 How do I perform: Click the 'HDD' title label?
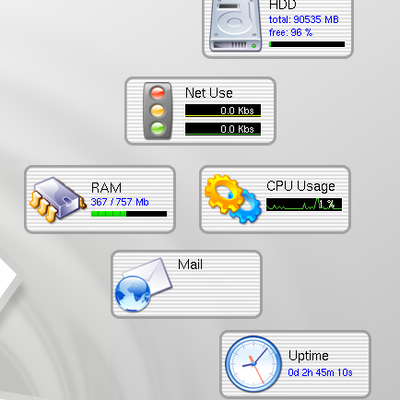pyautogui.click(x=283, y=5)
